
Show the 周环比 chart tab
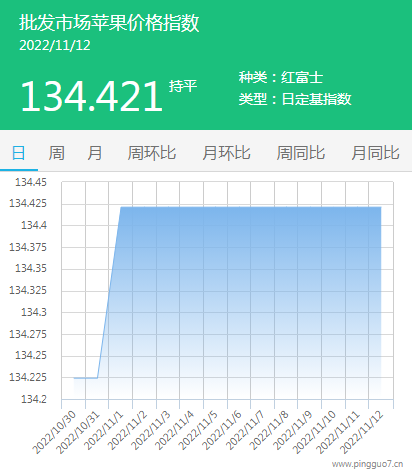[152, 153]
